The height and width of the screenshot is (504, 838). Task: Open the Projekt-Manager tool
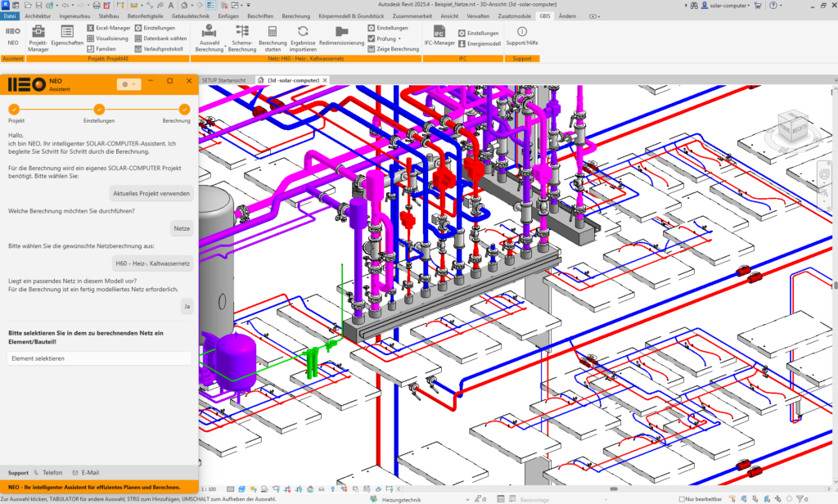[x=38, y=38]
